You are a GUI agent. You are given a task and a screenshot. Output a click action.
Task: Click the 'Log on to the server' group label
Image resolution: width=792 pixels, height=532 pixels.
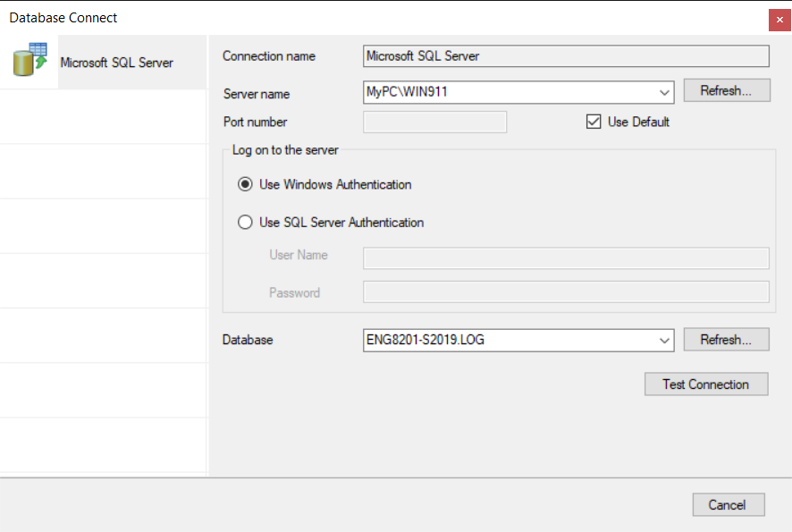pos(285,150)
